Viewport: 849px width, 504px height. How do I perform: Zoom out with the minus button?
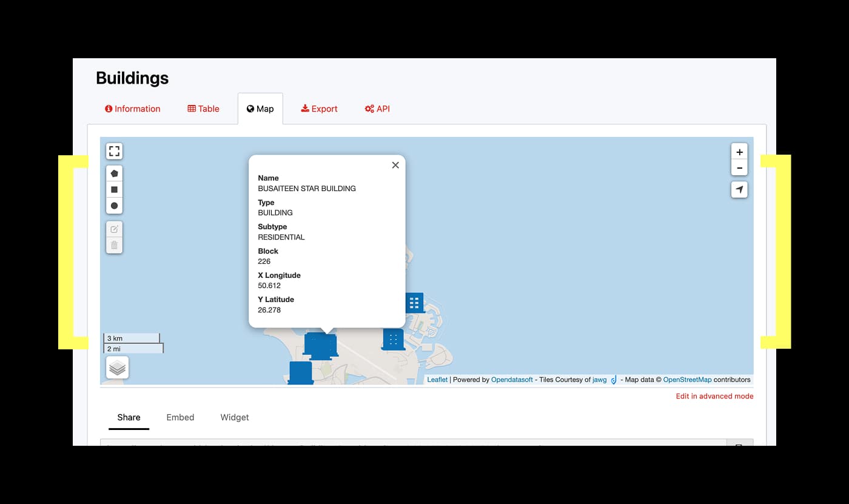point(739,168)
